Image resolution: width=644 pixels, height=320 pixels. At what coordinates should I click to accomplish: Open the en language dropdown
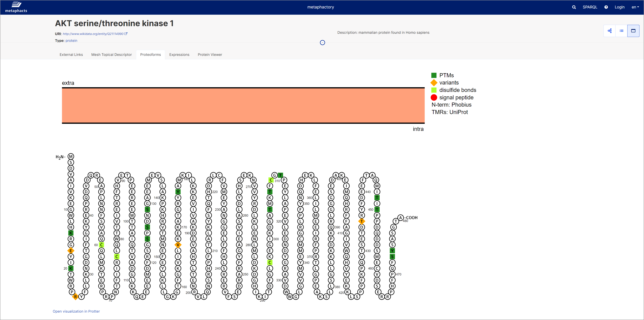pos(635,7)
